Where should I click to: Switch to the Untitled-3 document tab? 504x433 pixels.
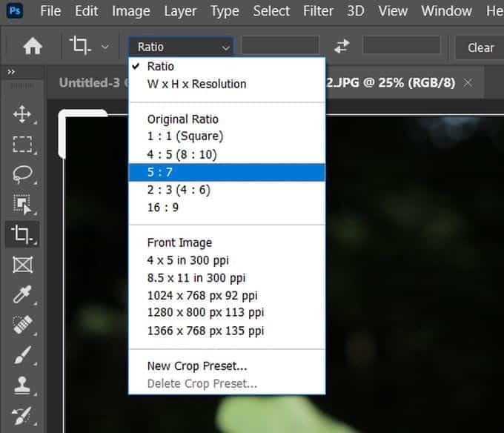click(90, 82)
